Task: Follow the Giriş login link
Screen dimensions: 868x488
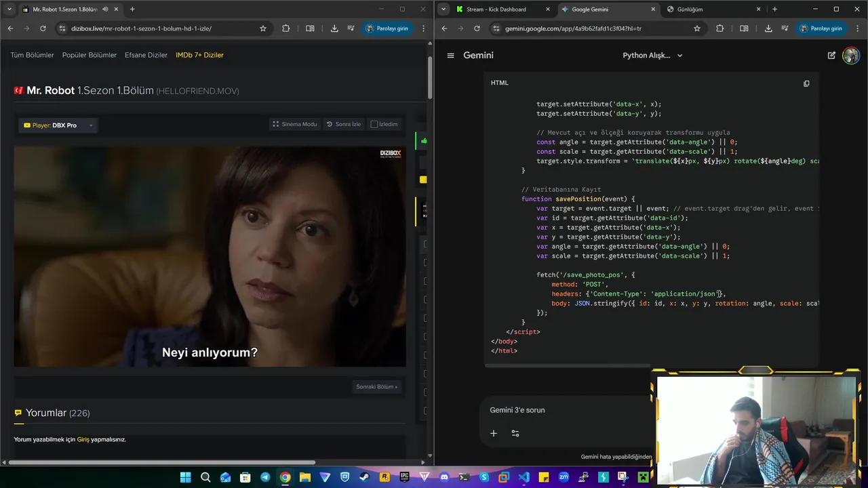Action: [x=83, y=439]
